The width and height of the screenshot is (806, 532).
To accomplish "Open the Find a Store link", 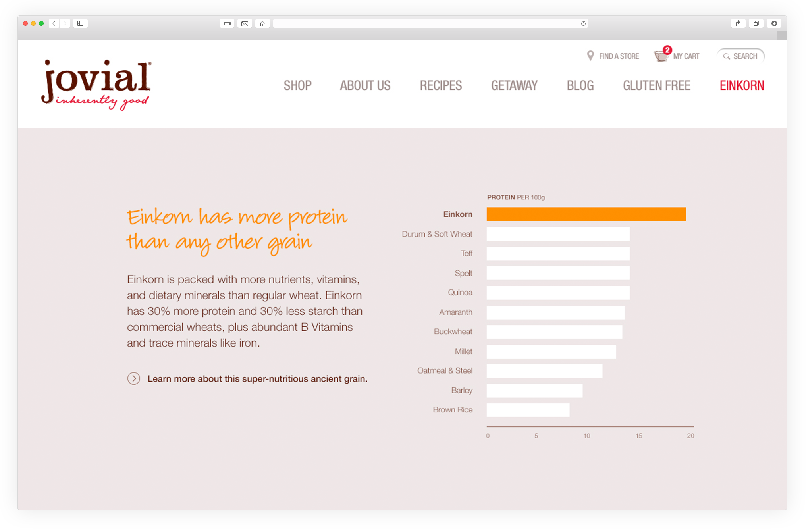I will point(619,56).
